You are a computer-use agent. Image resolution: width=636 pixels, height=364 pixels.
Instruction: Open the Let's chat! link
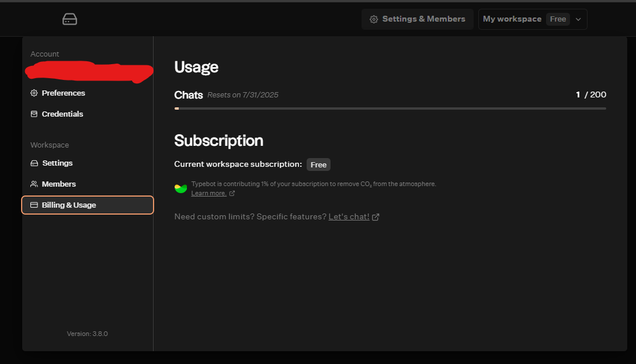tap(349, 216)
